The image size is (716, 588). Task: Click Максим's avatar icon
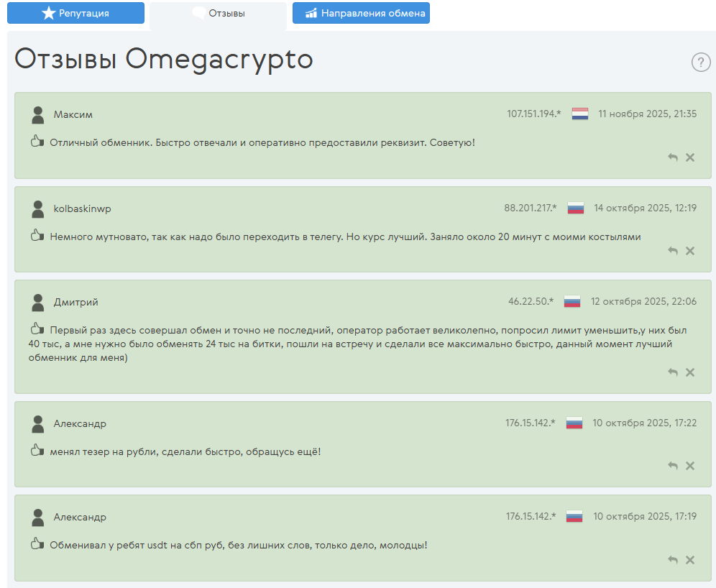(x=37, y=114)
